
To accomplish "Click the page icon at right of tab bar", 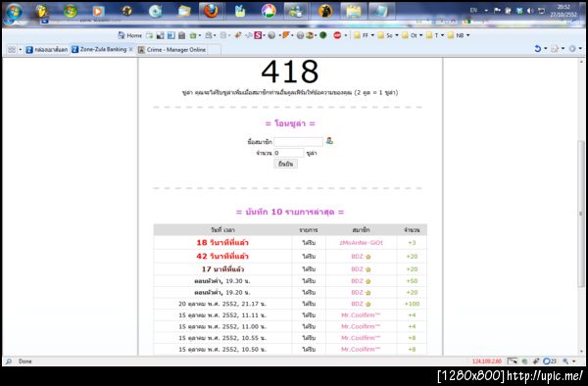I will 555,48.
